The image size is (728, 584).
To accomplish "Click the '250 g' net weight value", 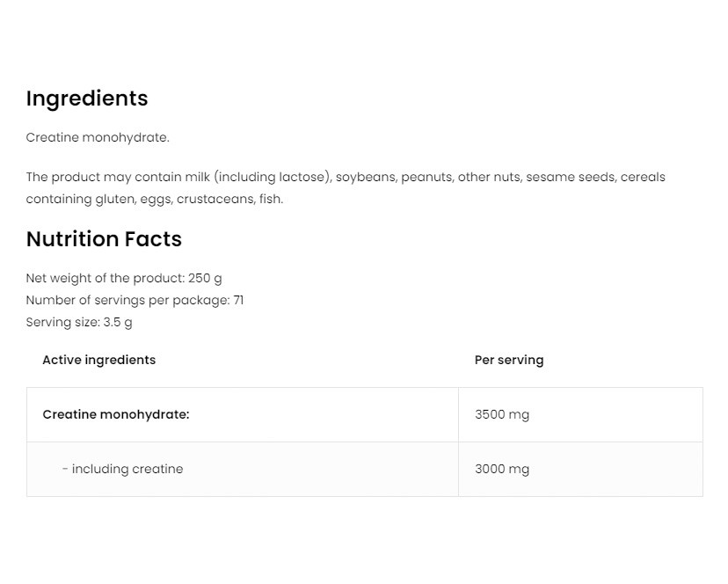I will pyautogui.click(x=205, y=278).
